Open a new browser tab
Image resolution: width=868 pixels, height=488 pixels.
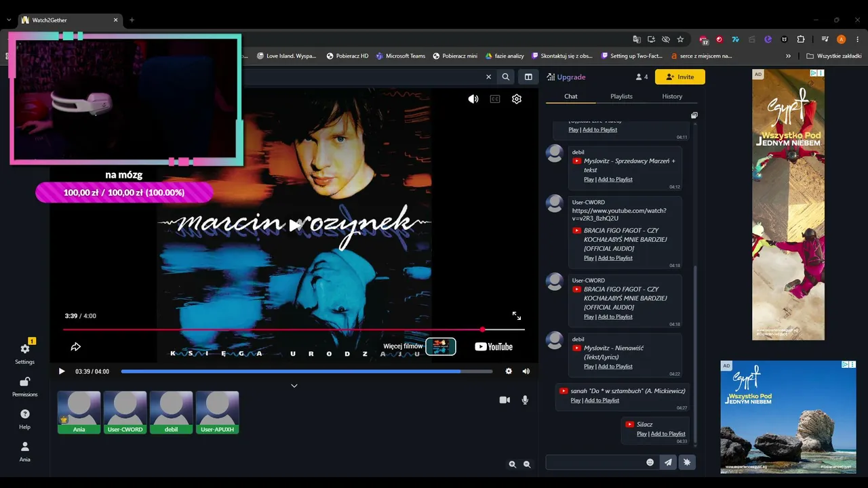tap(132, 20)
